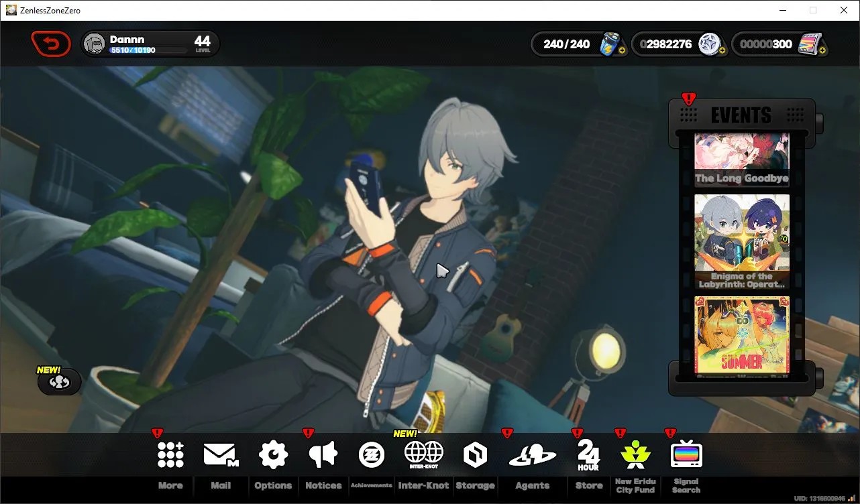Close the ZenlessZoneZero window
This screenshot has width=860, height=504.
pos(844,10)
